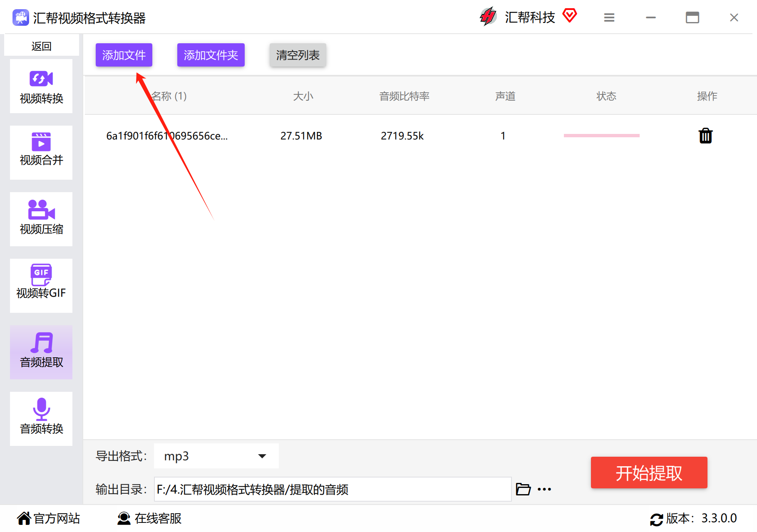Click the 返回 back button
This screenshot has height=532, width=757.
click(x=42, y=46)
